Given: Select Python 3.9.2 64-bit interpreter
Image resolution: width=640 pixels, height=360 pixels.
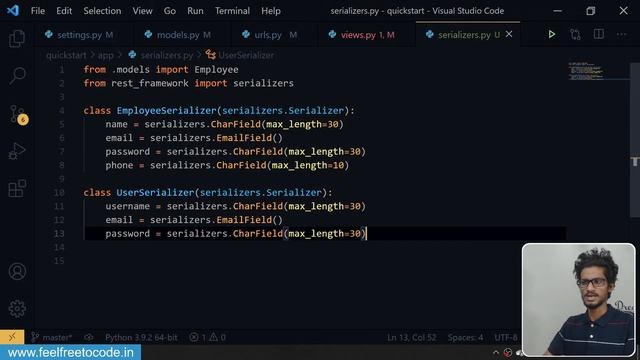Looking at the screenshot, I should click(141, 338).
